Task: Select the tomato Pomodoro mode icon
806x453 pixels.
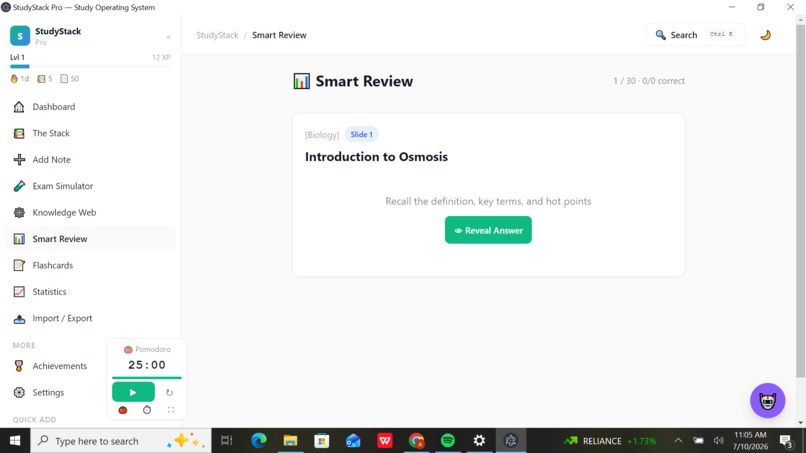Action: [x=123, y=410]
